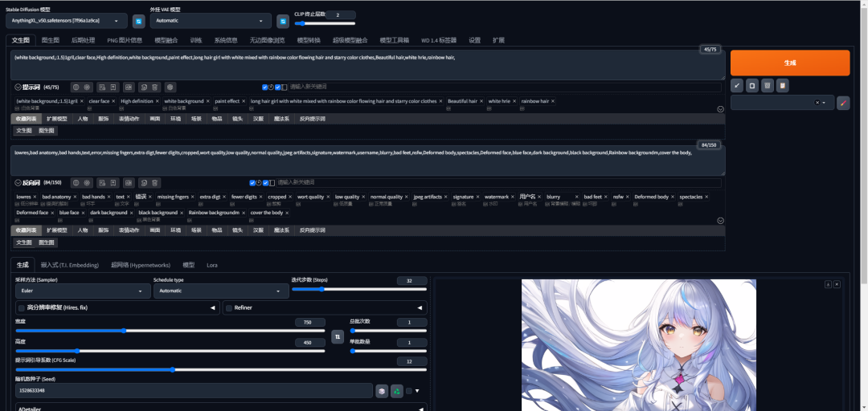Image resolution: width=868 pixels, height=411 pixels.
Task: Click the paintbrush icon beside styles dropdown
Action: 843,103
